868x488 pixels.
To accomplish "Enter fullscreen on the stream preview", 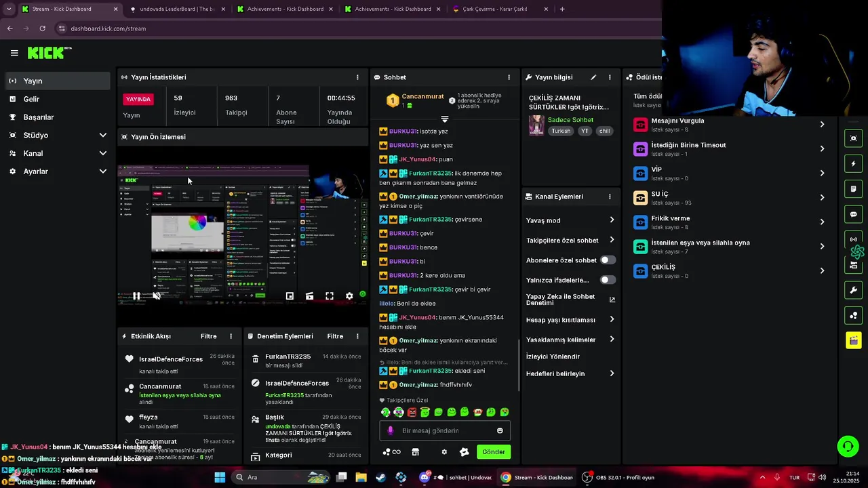I will (x=330, y=296).
